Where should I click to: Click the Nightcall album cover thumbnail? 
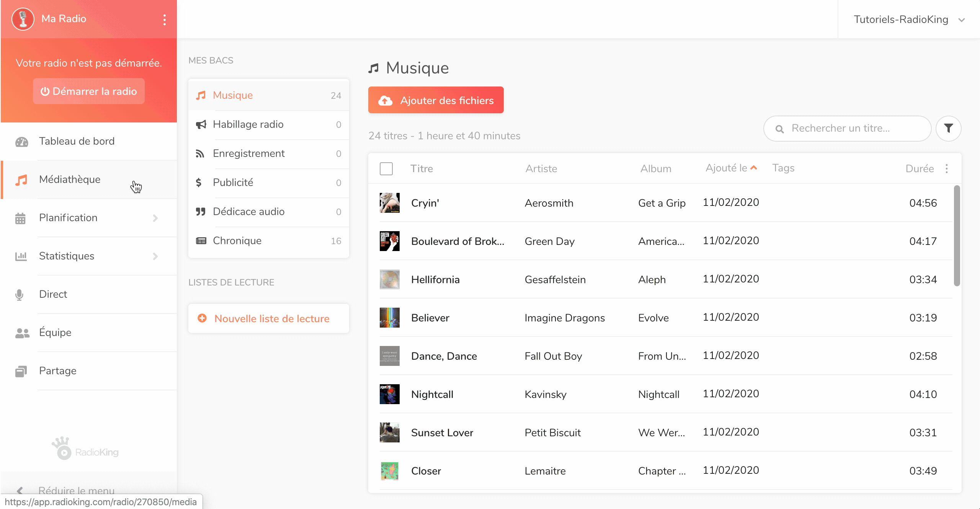pos(389,394)
